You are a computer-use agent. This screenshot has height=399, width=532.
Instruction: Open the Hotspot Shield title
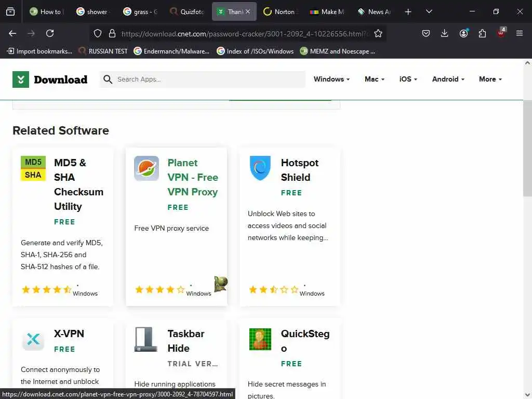coord(300,170)
